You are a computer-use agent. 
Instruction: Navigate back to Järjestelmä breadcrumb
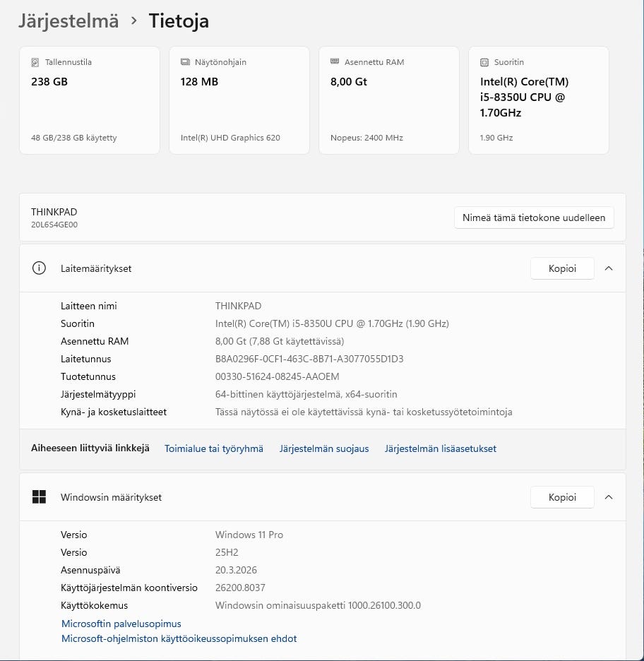click(68, 21)
